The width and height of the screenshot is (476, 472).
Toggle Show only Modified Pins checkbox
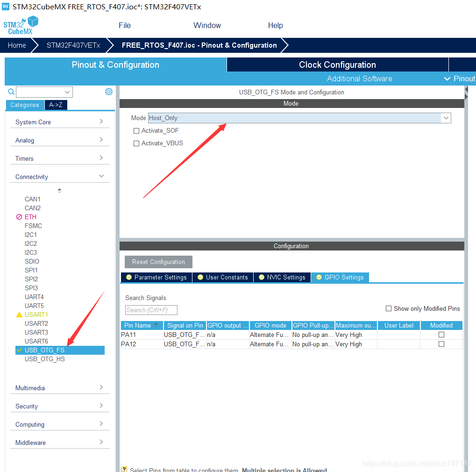point(389,308)
